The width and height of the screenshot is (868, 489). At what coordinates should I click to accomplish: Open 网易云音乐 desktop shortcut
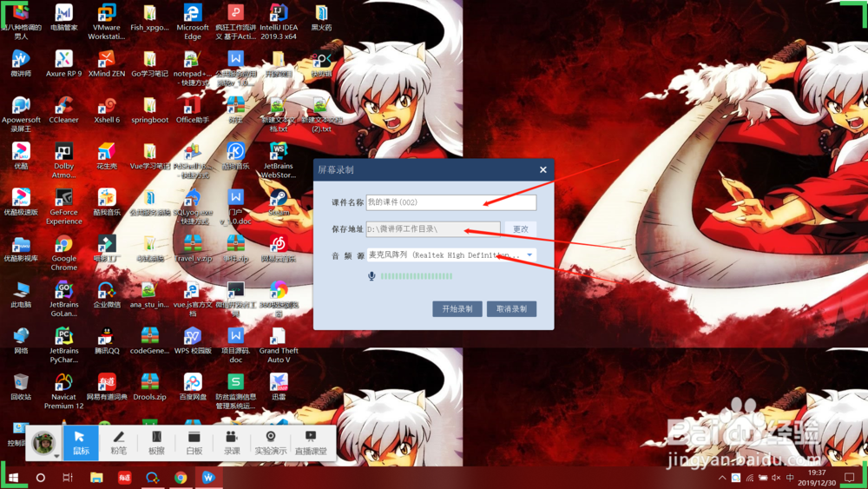(279, 248)
